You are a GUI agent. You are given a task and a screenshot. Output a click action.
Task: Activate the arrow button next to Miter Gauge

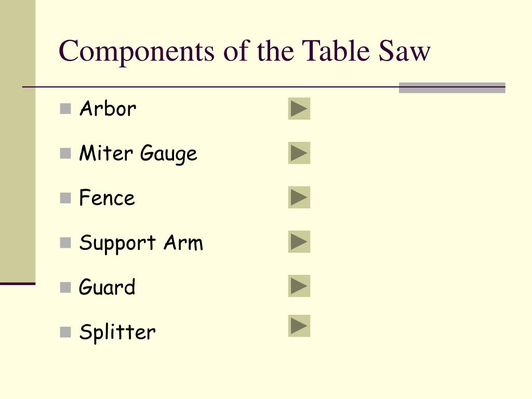[299, 153]
